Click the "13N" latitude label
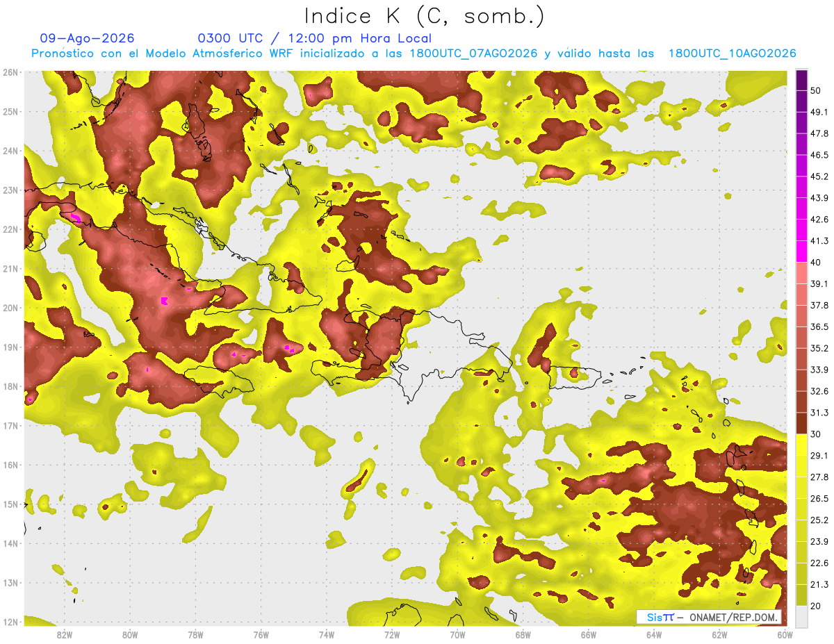 [x=10, y=583]
